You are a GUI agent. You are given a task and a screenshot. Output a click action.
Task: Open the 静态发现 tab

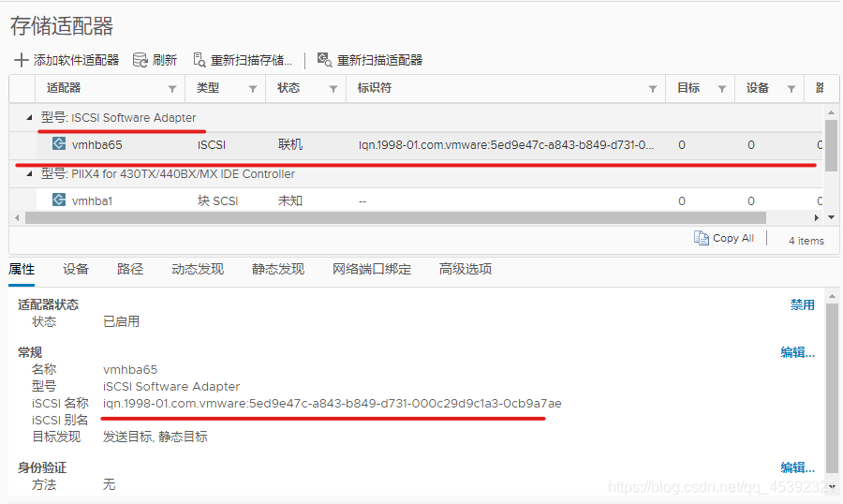(x=278, y=269)
